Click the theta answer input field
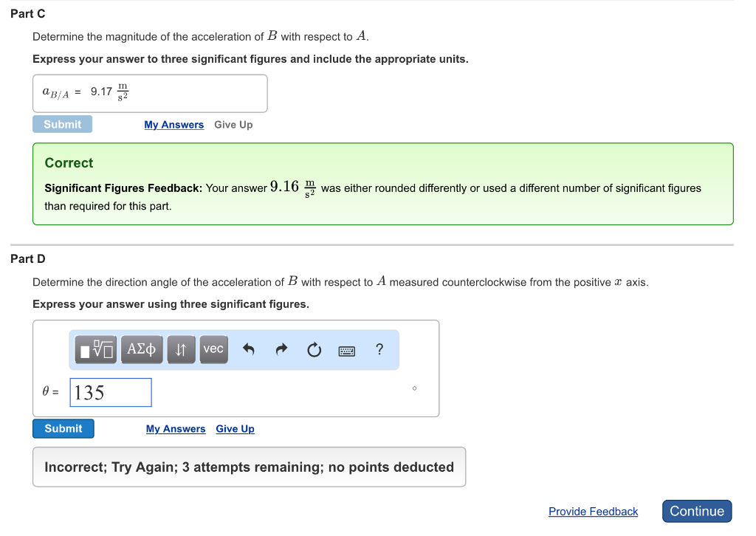 point(111,393)
